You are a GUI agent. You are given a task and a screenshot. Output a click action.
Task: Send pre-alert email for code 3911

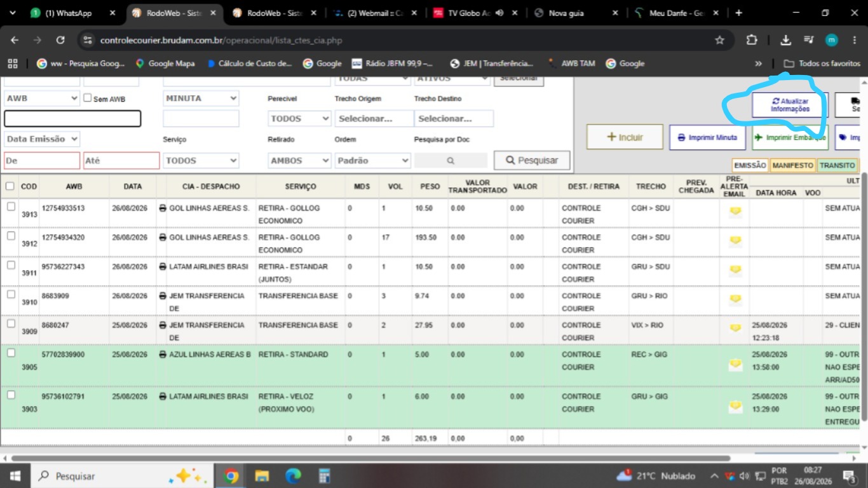[735, 270]
